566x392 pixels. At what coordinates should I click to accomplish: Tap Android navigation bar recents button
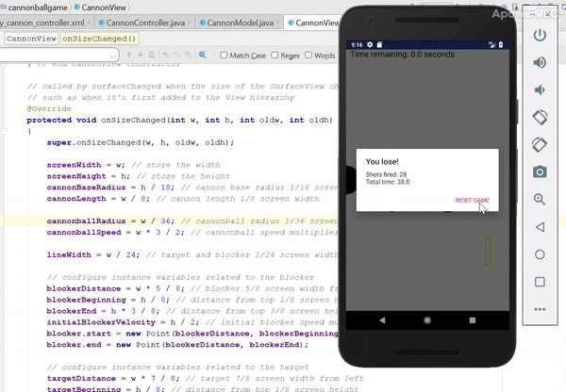[473, 319]
